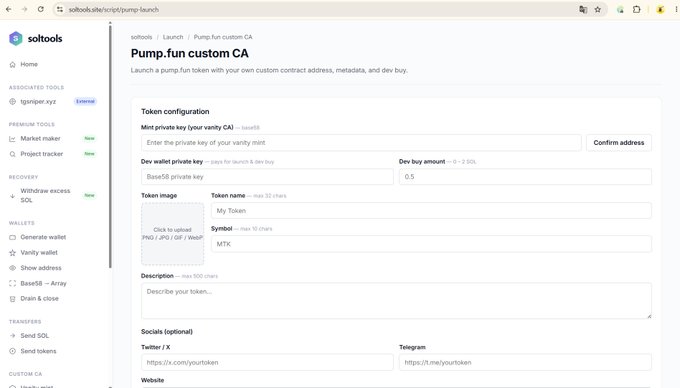Click the Show address eye icon

click(13, 268)
